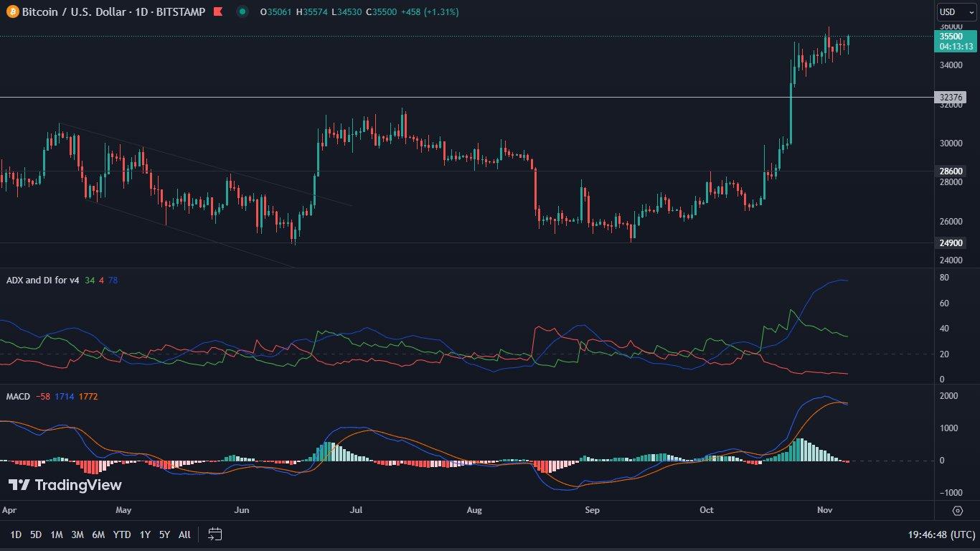980x551 pixels.
Task: Click the 04:13:13 bar countdown timer
Action: click(x=956, y=46)
